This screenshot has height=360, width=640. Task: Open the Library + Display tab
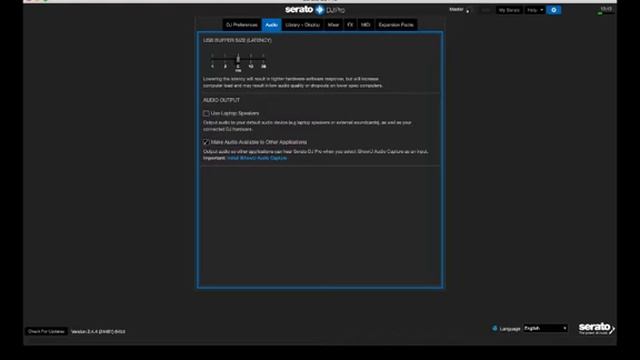pos(302,25)
